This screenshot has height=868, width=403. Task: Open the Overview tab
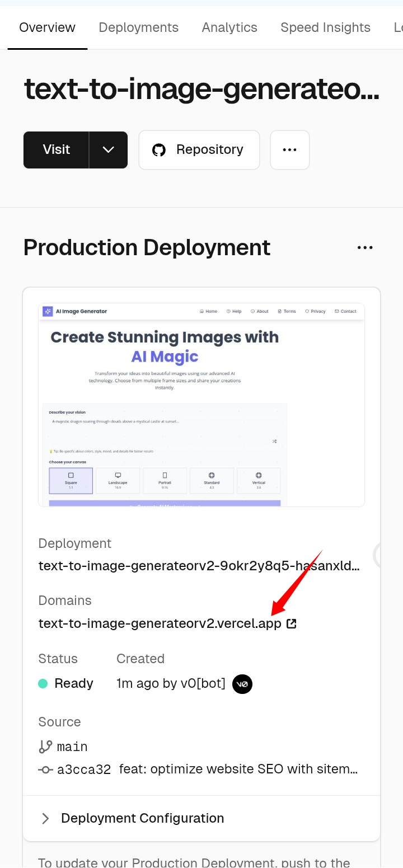(x=47, y=27)
